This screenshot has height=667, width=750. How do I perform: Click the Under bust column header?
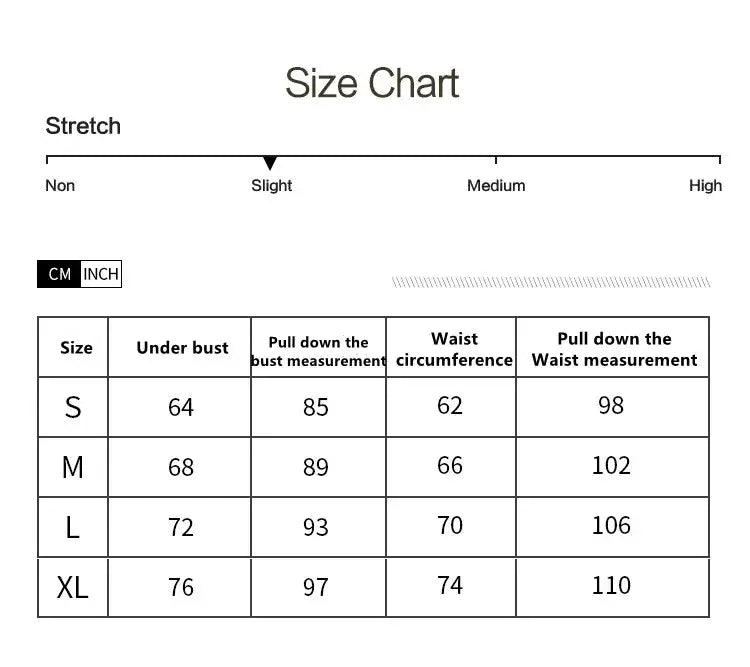[182, 348]
